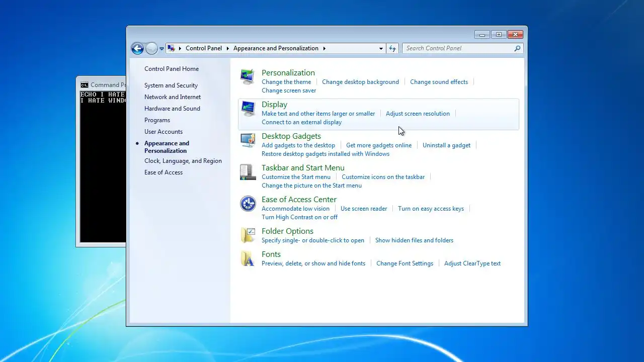Click Change Font Settings
Image resolution: width=644 pixels, height=362 pixels.
[x=405, y=263]
